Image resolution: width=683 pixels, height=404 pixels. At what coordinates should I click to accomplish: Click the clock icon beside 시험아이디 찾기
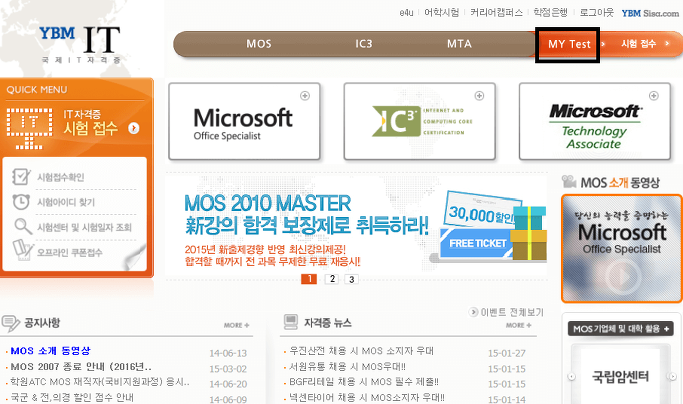(21, 202)
